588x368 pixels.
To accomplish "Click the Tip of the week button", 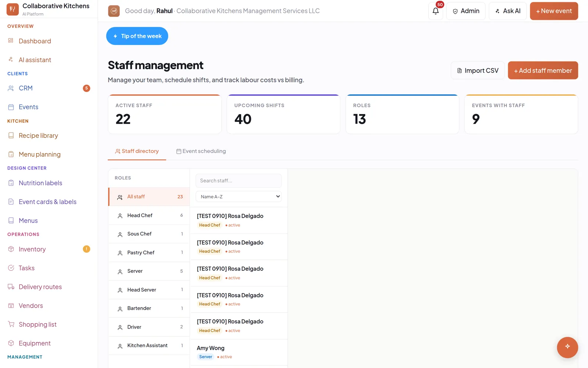I will tap(137, 36).
